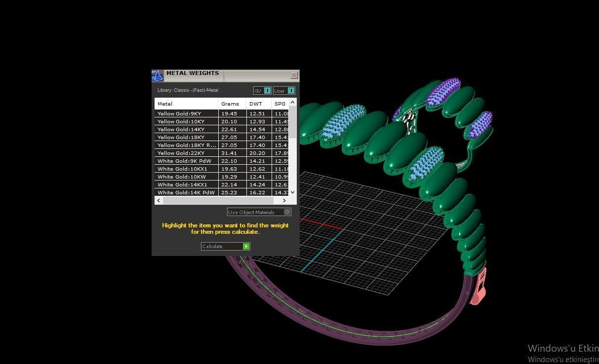Close the Metal Weights dialog
This screenshot has width=599, height=364.
(294, 75)
